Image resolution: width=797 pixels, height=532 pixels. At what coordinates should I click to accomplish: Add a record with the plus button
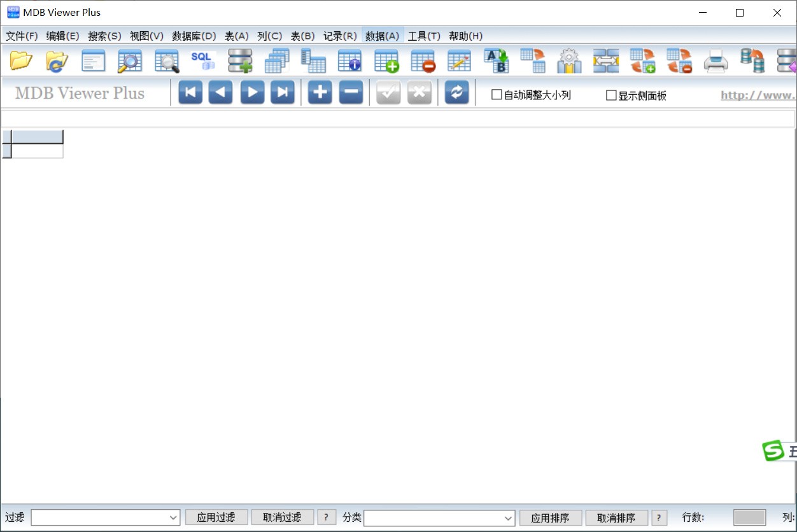click(x=320, y=92)
